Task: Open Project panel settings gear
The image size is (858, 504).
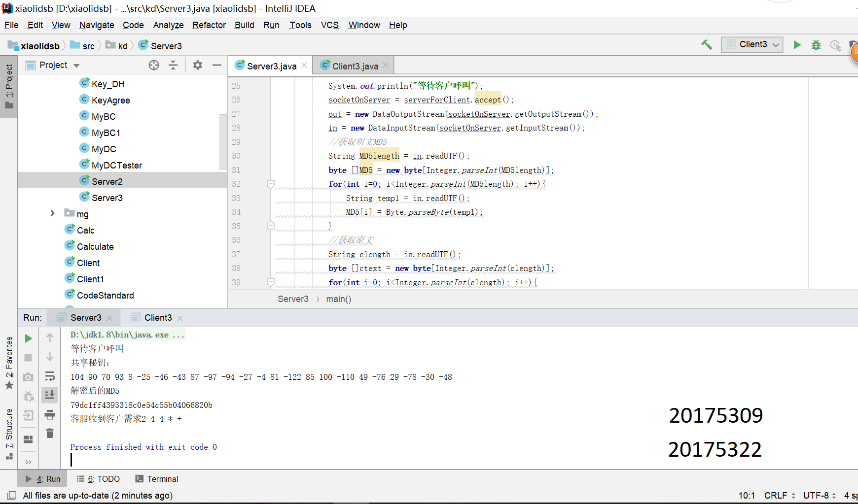Action: point(198,65)
